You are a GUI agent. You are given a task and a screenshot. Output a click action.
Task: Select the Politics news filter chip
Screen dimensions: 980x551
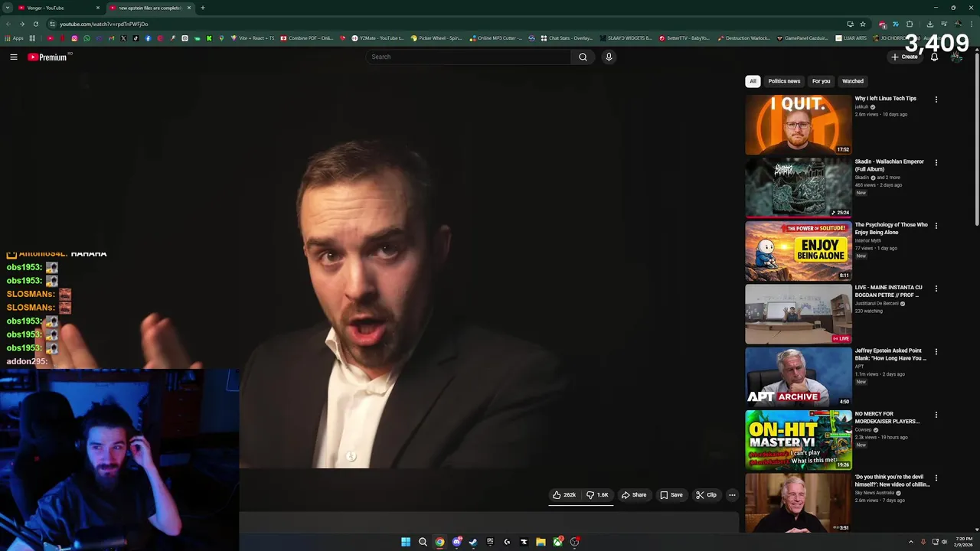[784, 81]
